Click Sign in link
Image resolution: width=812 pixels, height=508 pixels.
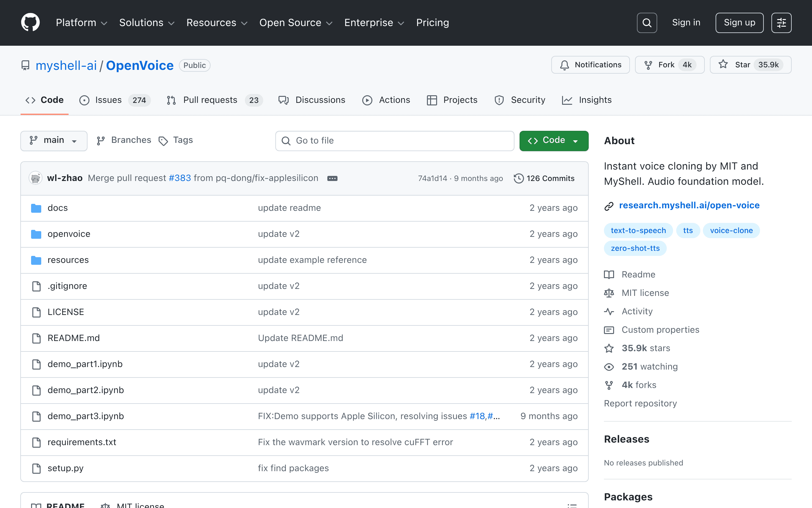[686, 23]
